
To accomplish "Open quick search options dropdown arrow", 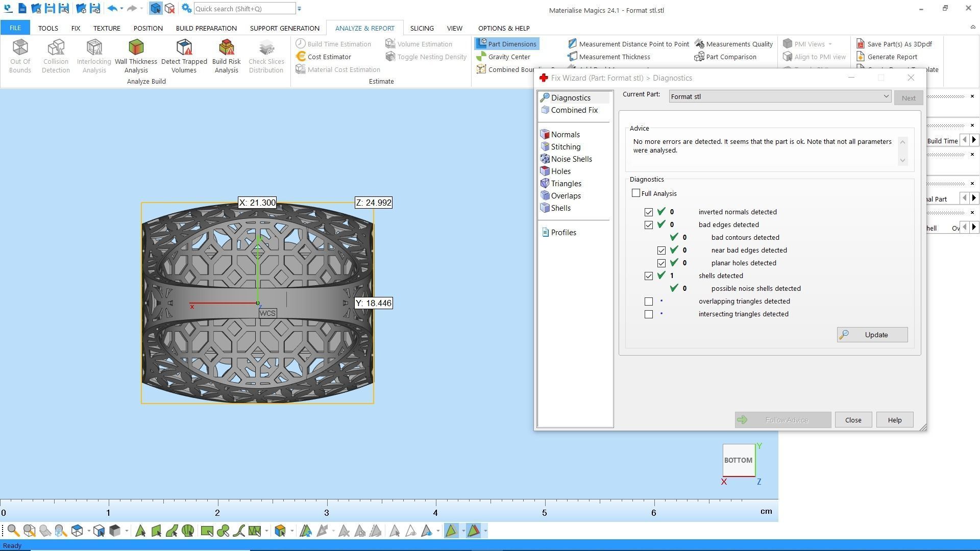I will [300, 9].
